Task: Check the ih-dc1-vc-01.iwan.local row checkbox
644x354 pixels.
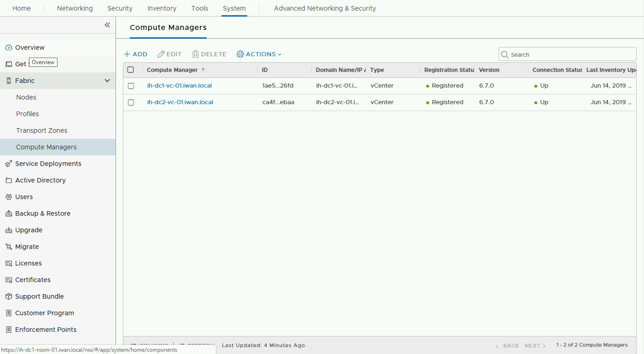Action: (x=131, y=86)
